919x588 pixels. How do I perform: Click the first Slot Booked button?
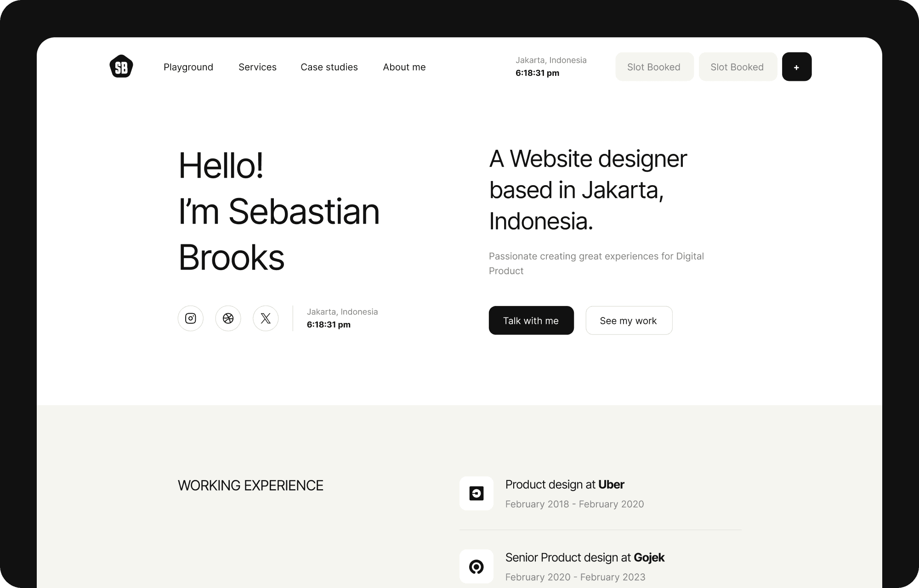(x=654, y=67)
